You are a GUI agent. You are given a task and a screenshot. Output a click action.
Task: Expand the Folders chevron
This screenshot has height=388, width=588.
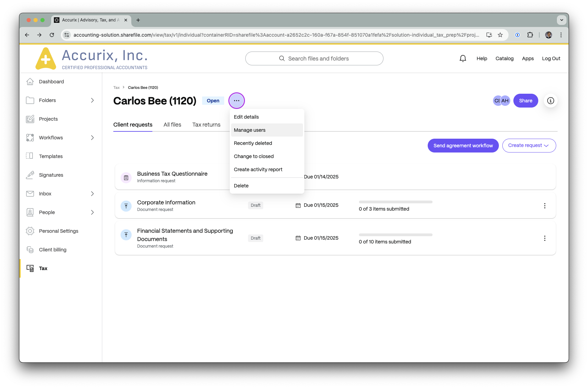point(92,100)
